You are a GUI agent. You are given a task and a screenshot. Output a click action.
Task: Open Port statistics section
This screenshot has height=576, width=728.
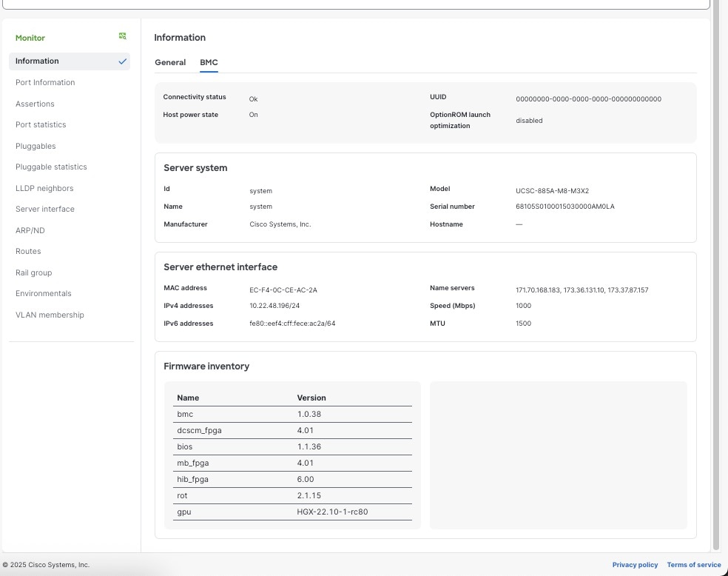(41, 125)
